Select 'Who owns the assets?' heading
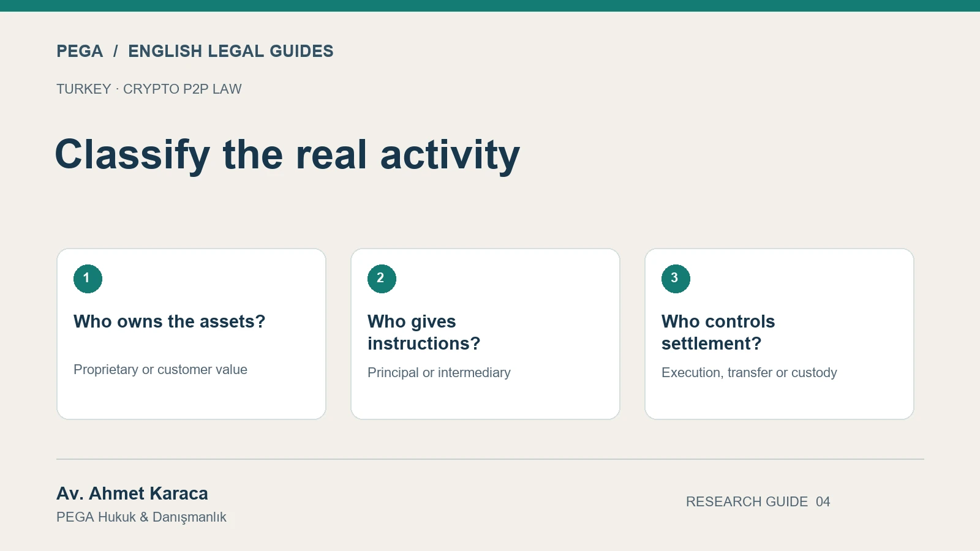This screenshot has height=551, width=980. 170,321
